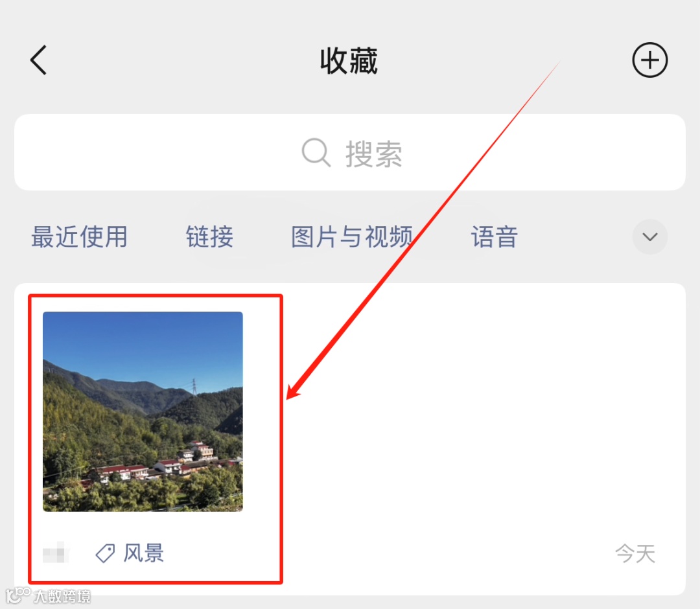Tap the blurred sender avatar in card

tap(56, 553)
